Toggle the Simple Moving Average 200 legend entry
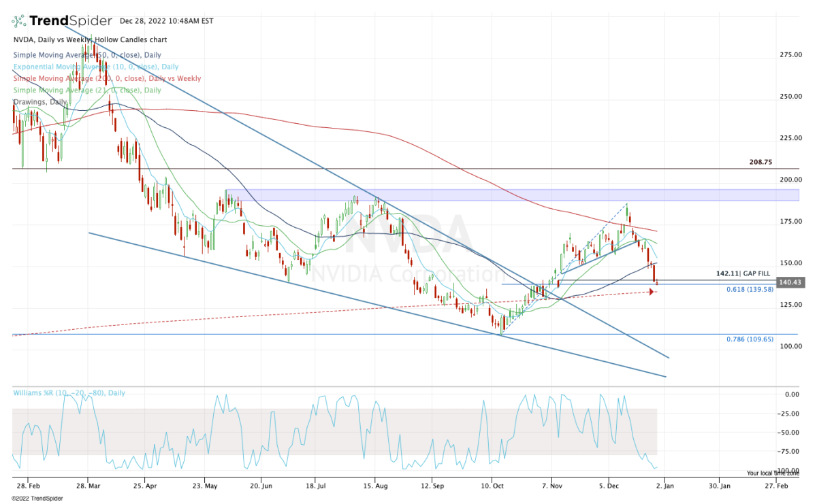The height and width of the screenshot is (504, 817). click(106, 78)
